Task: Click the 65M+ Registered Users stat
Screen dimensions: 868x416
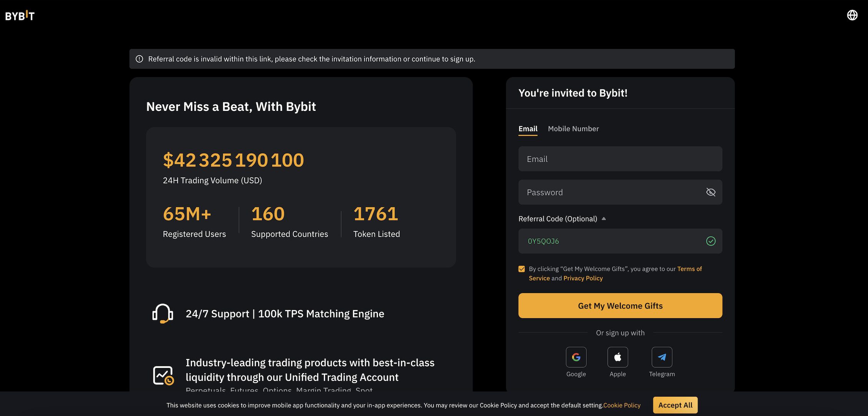Action: [194, 221]
